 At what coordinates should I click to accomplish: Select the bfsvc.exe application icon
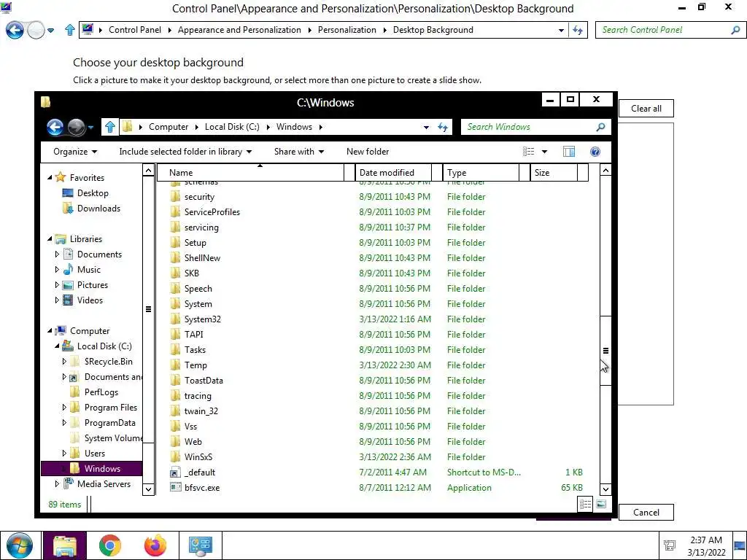click(175, 488)
